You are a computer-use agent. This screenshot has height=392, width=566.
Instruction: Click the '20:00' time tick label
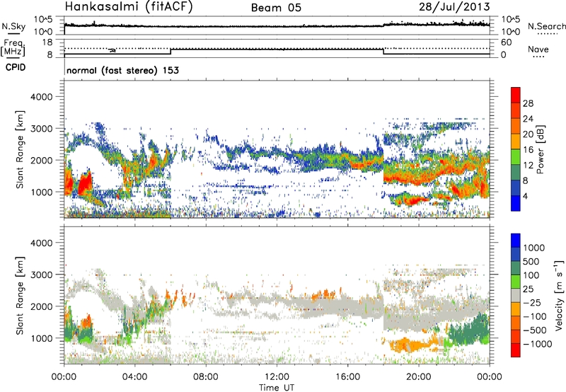418,377
